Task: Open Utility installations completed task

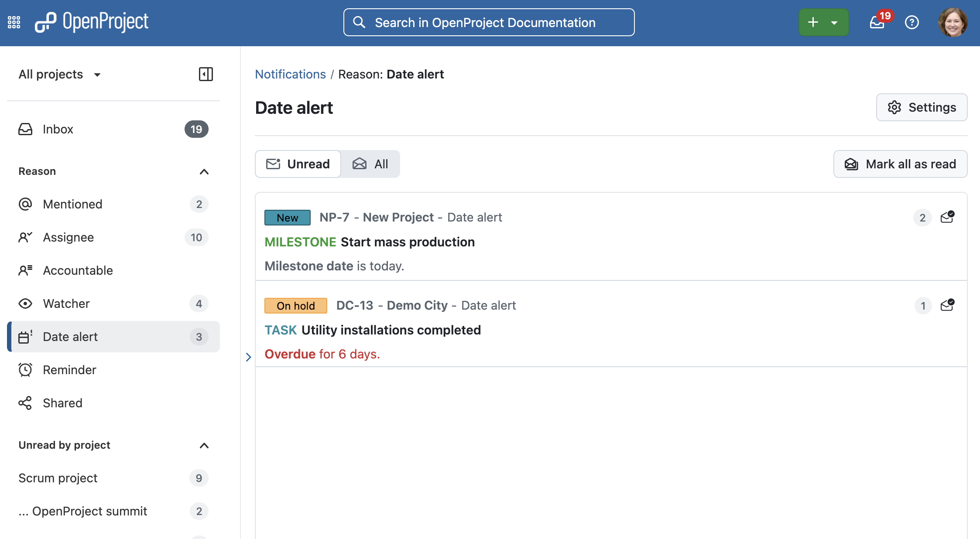Action: (391, 330)
